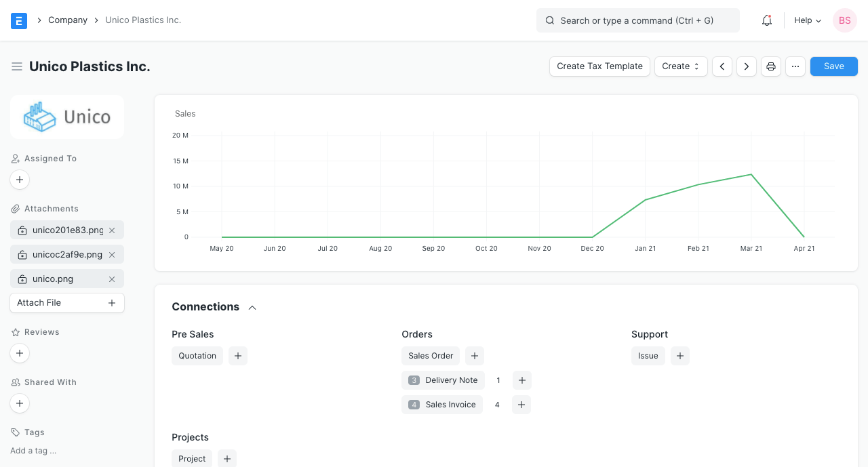Click the print icon button

tap(770, 66)
